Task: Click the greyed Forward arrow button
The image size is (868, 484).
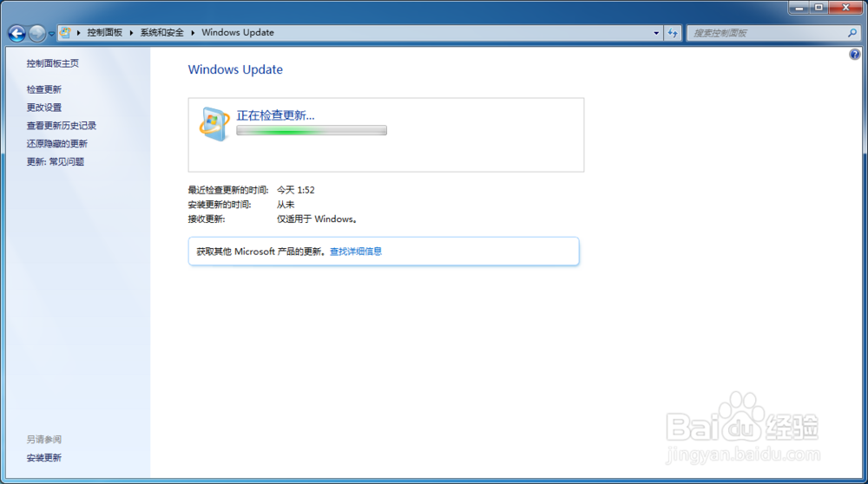Action: tap(37, 33)
